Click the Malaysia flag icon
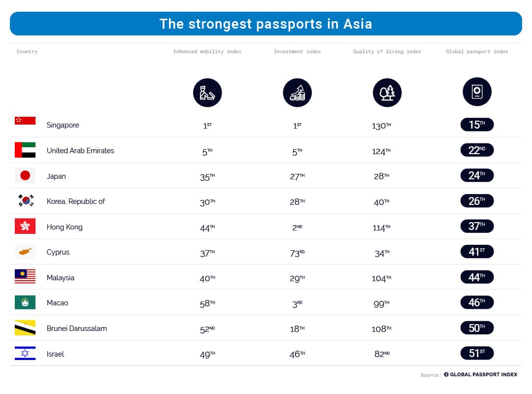This screenshot has width=532, height=394. pos(25,277)
